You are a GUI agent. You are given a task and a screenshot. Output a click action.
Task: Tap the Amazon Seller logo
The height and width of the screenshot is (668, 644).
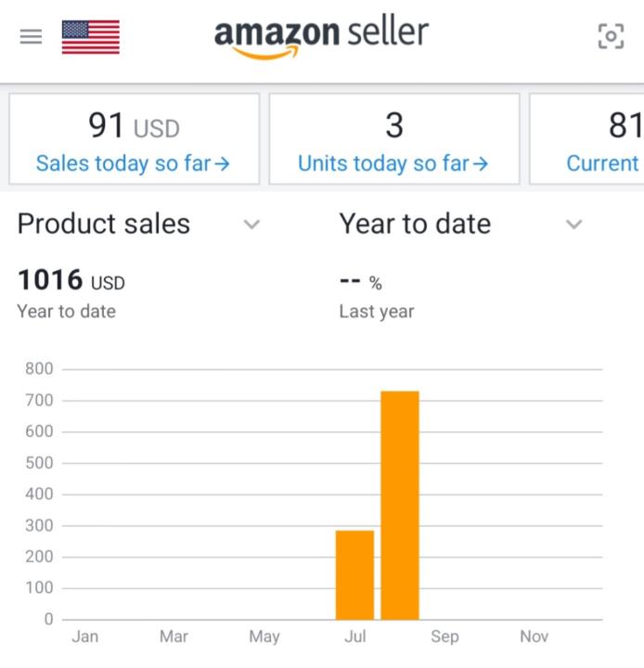321,37
